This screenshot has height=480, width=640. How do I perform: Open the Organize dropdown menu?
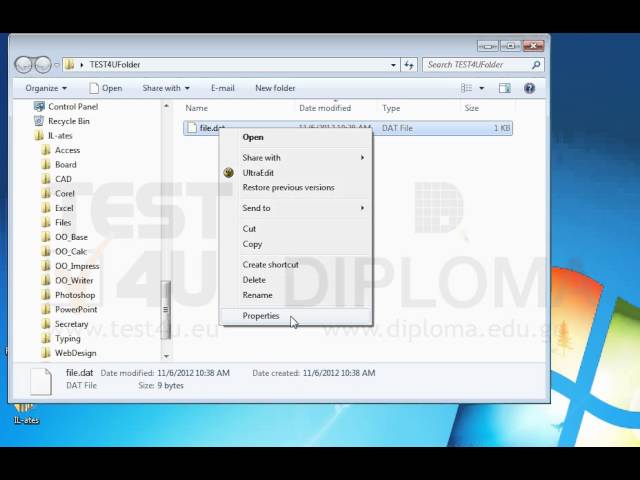point(46,88)
